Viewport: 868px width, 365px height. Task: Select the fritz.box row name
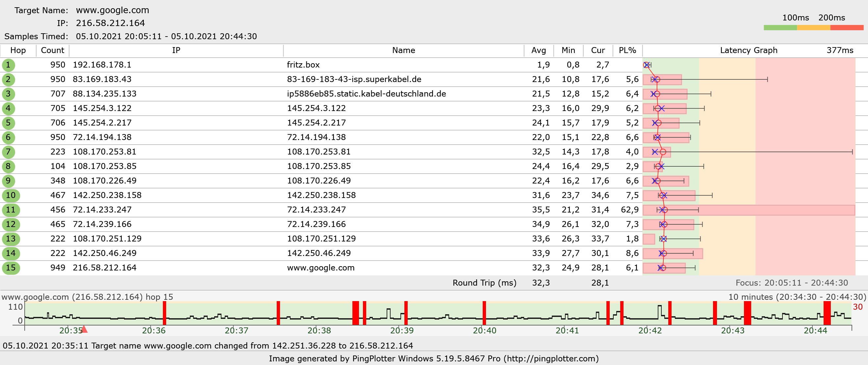(303, 65)
